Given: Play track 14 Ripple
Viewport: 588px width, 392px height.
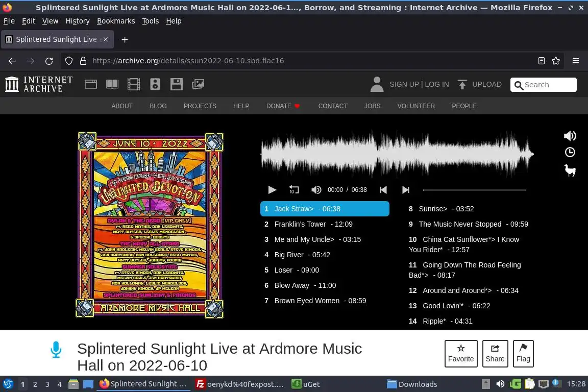Looking at the screenshot, I should (x=469, y=322).
